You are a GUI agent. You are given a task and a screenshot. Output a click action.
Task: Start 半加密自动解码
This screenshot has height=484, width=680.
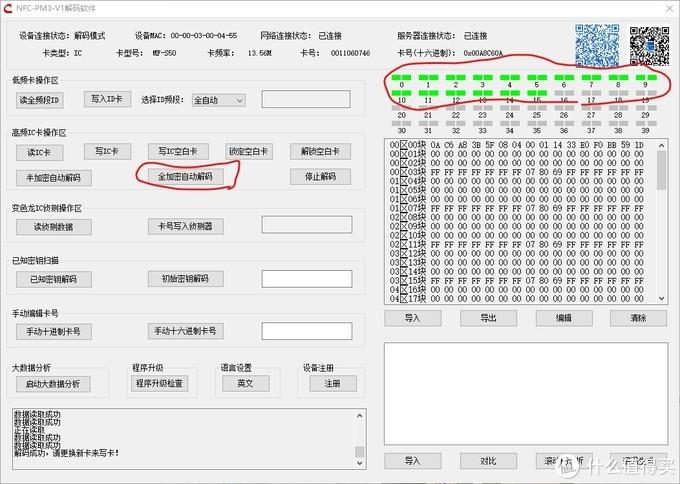tap(53, 178)
